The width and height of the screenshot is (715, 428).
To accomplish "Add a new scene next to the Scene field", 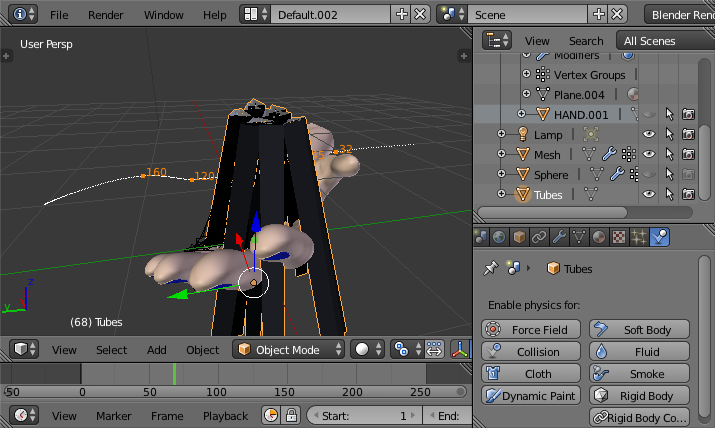I will click(x=598, y=15).
